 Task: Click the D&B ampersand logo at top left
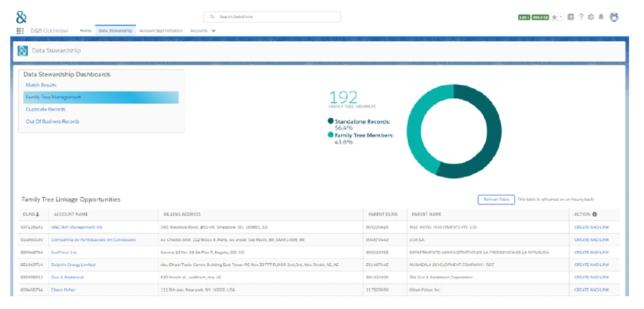pyautogui.click(x=21, y=17)
